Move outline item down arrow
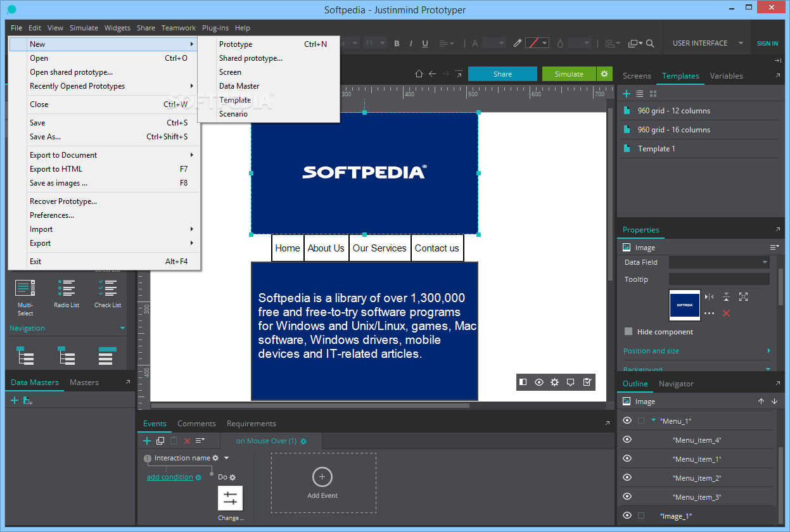The width and height of the screenshot is (790, 532). pyautogui.click(x=774, y=402)
